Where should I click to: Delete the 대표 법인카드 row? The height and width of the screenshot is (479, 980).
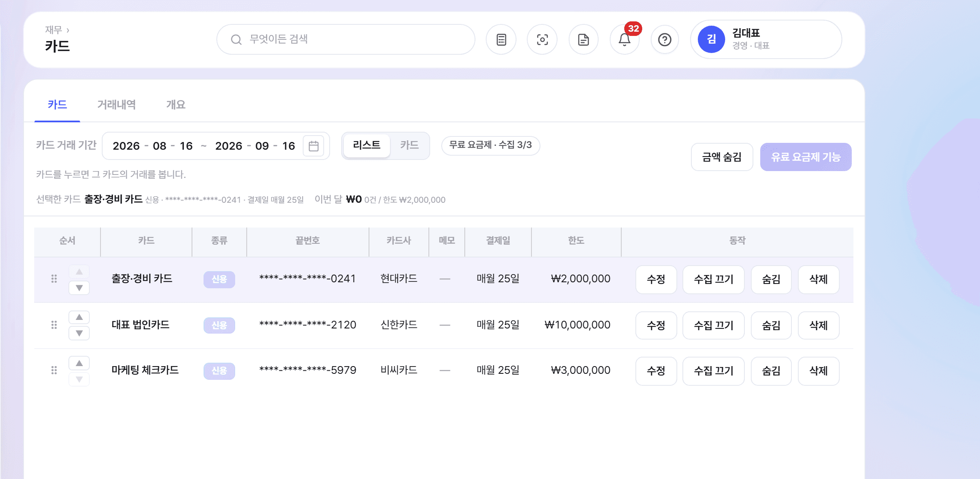818,325
